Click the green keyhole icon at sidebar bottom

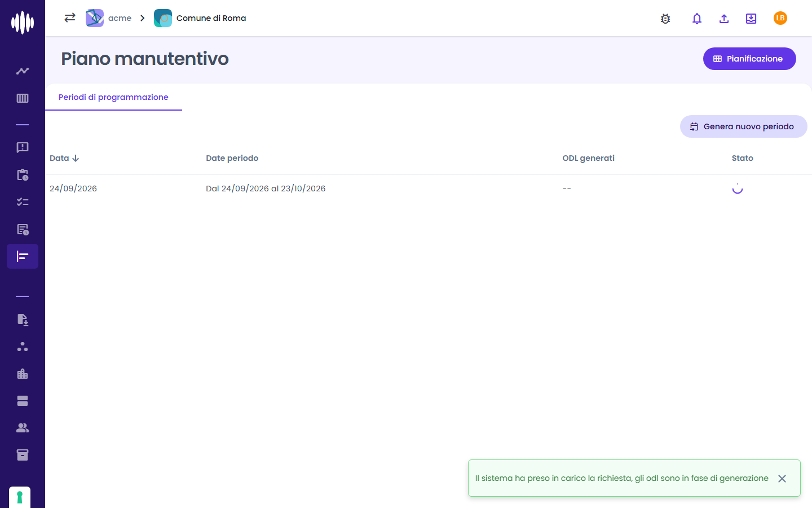click(20, 497)
